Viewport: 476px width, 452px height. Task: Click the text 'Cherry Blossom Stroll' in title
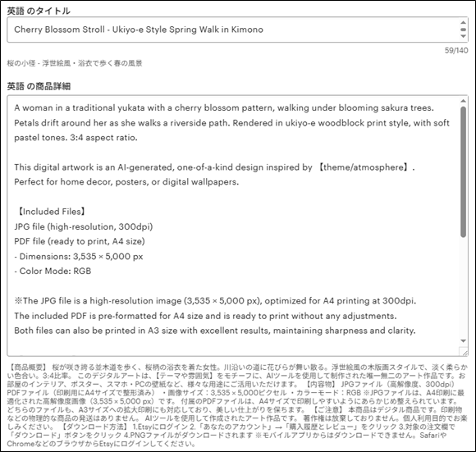(x=59, y=30)
